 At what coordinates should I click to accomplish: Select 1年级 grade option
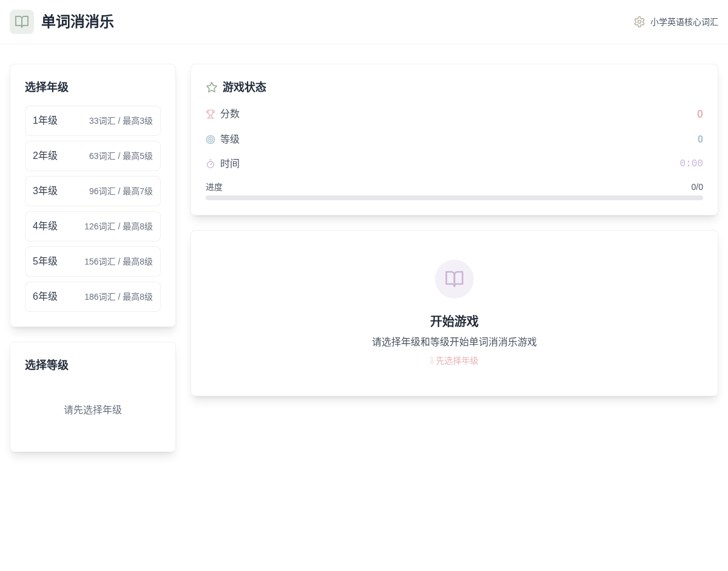pyautogui.click(x=93, y=121)
